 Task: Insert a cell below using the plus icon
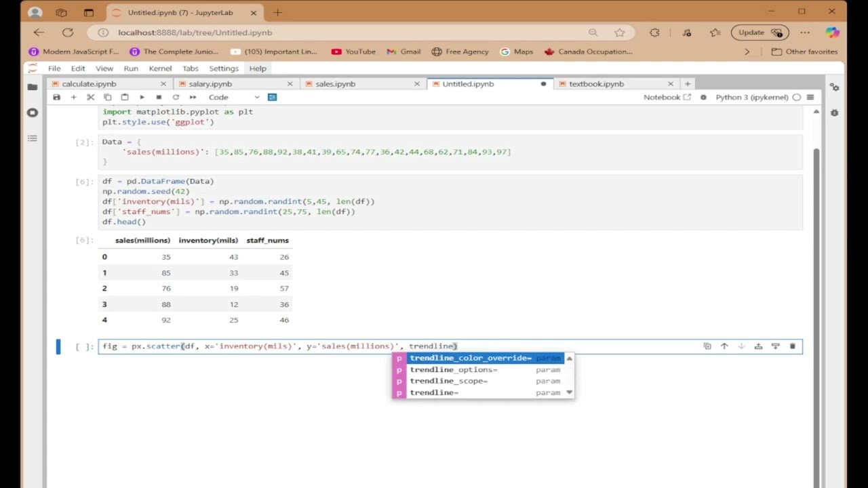(73, 97)
